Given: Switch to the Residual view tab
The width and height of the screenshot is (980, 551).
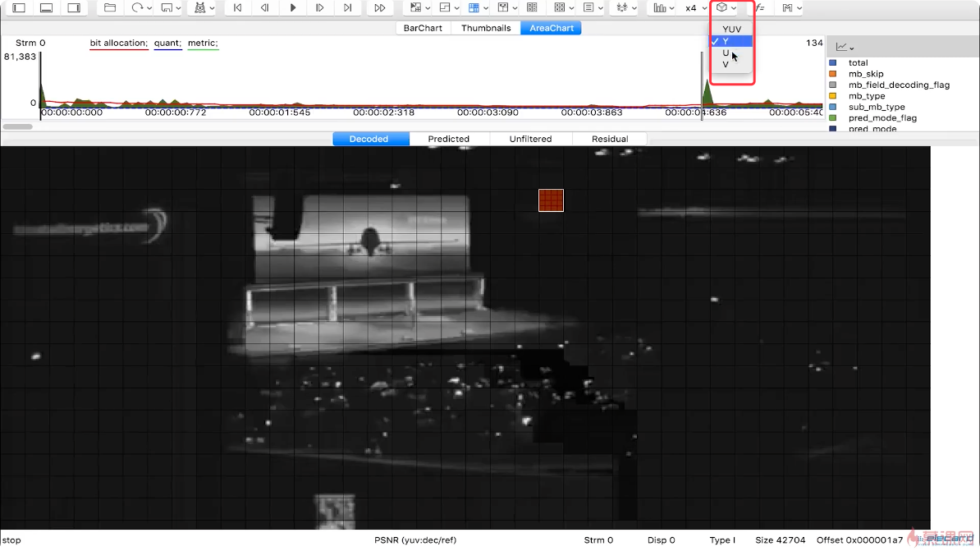Looking at the screenshot, I should click(610, 139).
